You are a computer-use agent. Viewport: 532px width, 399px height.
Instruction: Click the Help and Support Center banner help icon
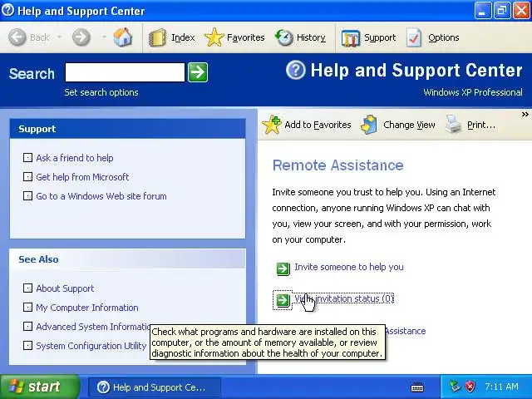point(296,70)
